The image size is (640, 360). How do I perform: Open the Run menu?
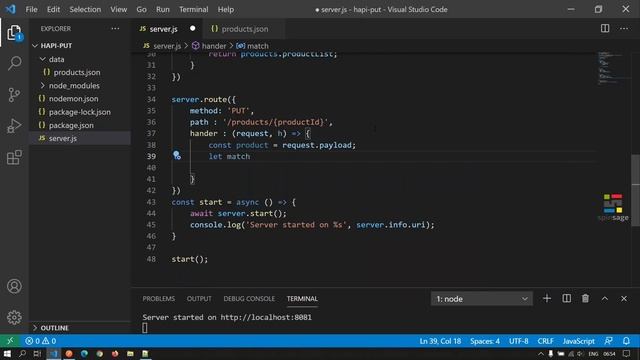pos(162,9)
